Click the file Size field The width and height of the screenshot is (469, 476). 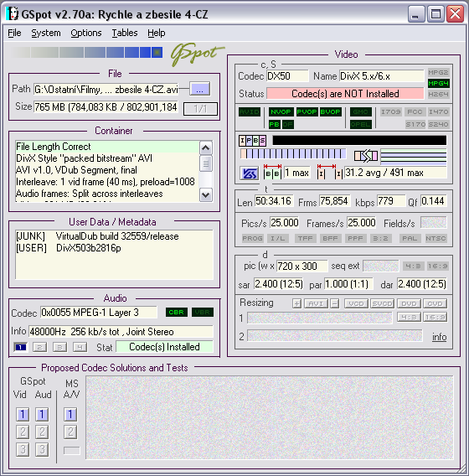point(106,107)
